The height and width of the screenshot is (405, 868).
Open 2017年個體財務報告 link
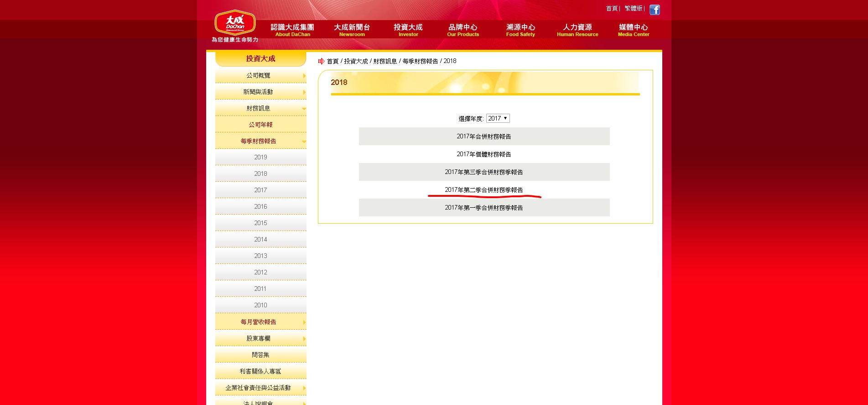483,154
